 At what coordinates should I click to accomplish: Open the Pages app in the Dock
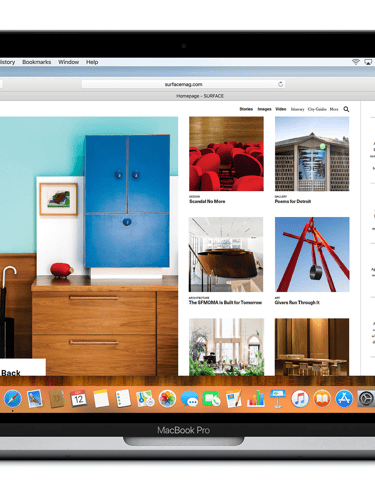(x=233, y=399)
